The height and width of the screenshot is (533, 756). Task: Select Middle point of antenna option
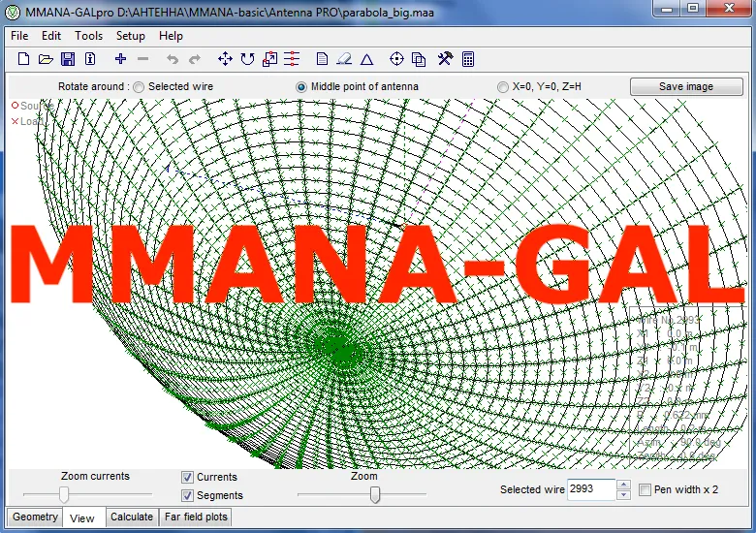(x=301, y=87)
